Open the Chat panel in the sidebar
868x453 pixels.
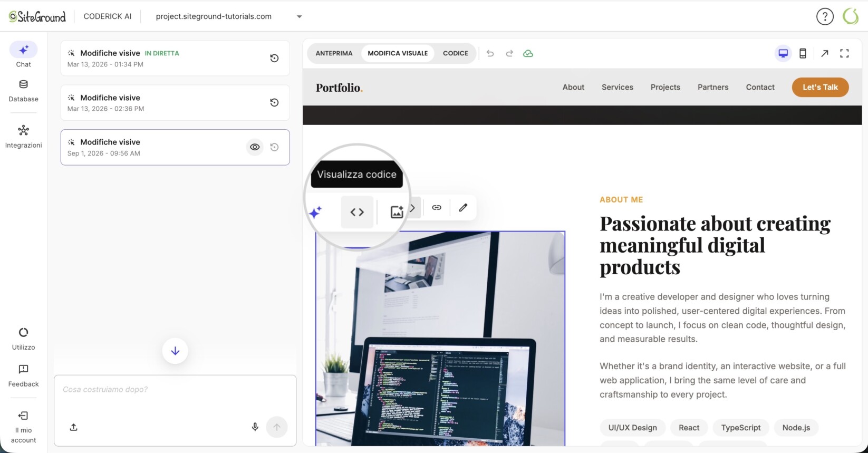23,55
